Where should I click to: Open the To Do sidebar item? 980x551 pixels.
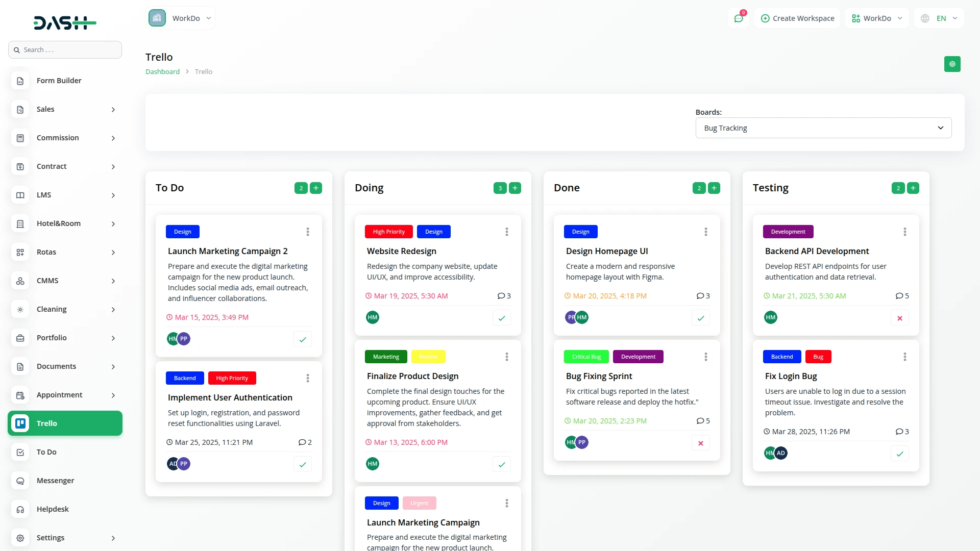pyautogui.click(x=46, y=452)
